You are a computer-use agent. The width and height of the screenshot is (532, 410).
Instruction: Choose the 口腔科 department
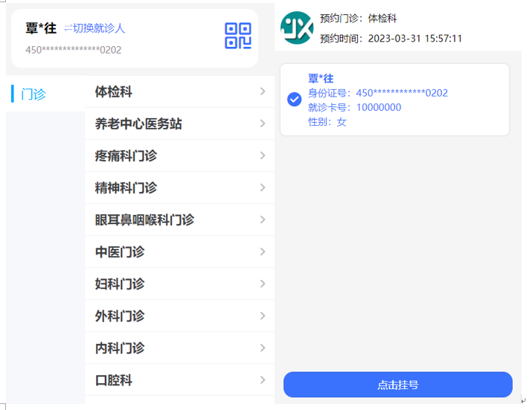[179, 380]
